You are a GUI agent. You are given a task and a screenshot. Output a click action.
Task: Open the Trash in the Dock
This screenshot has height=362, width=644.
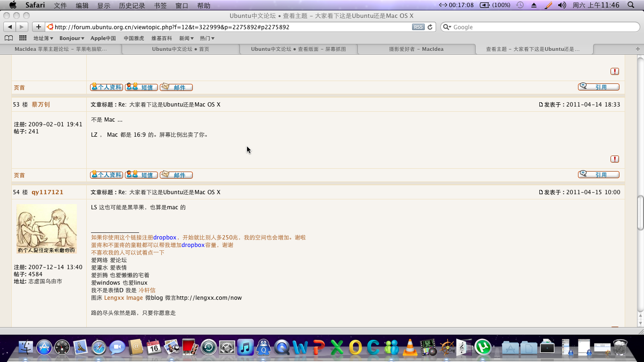tap(620, 348)
